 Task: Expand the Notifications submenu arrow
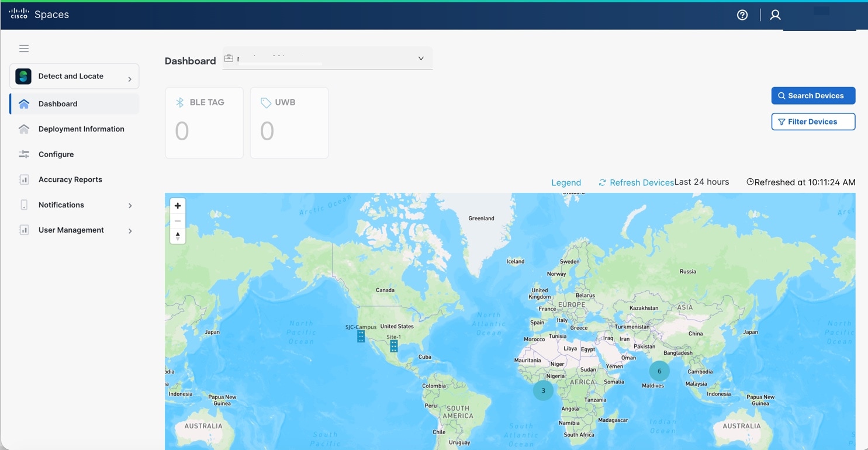[x=130, y=206]
